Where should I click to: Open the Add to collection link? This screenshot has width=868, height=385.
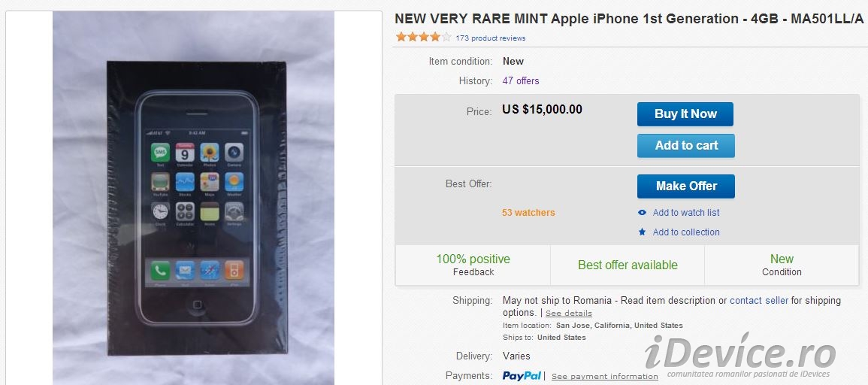(x=686, y=232)
